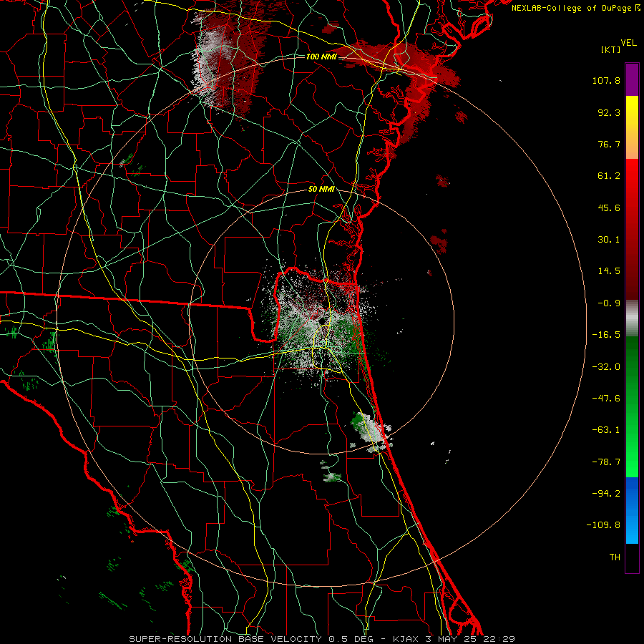This screenshot has width=644, height=644.
Task: Click the NEXLAB-College of DuPage credit text
Action: point(572,8)
